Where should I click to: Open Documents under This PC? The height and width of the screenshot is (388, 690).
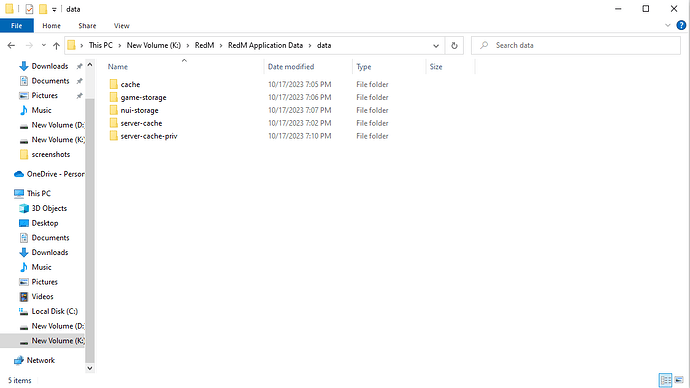click(51, 238)
